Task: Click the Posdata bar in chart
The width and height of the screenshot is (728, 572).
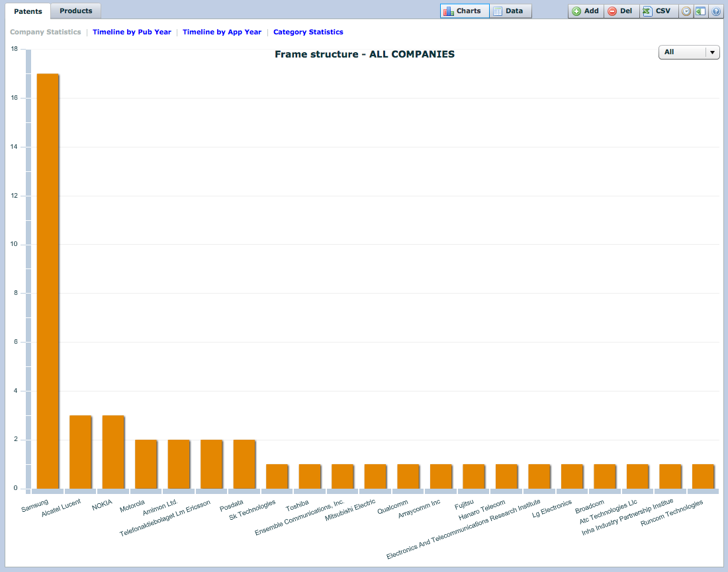Action: coord(244,464)
